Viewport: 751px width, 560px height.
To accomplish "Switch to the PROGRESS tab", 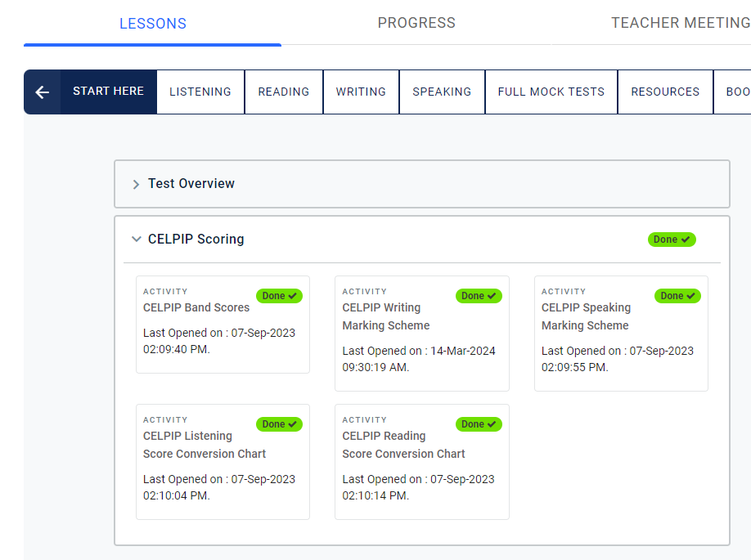I will pyautogui.click(x=416, y=23).
